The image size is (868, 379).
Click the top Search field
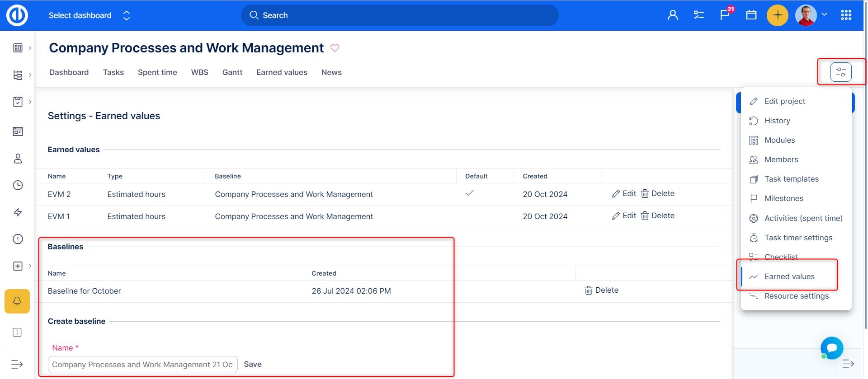coord(400,15)
